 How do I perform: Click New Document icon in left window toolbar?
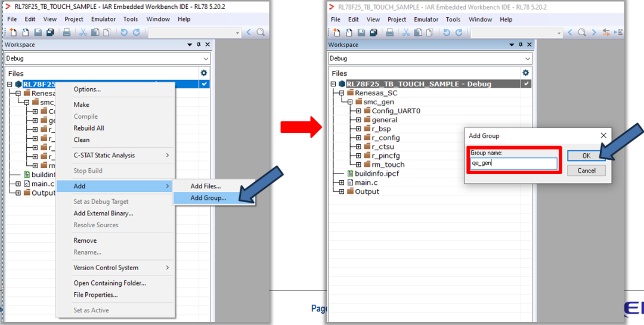[13, 32]
